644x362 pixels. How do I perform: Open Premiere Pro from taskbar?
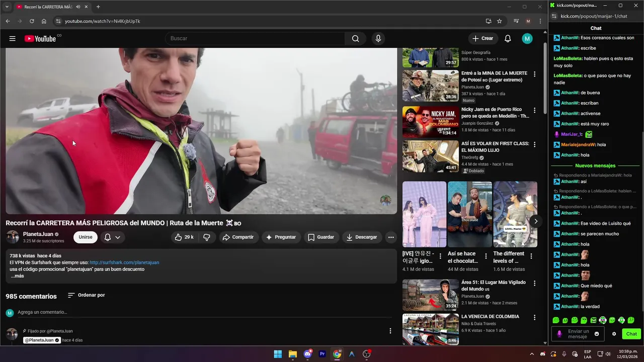coord(322,354)
